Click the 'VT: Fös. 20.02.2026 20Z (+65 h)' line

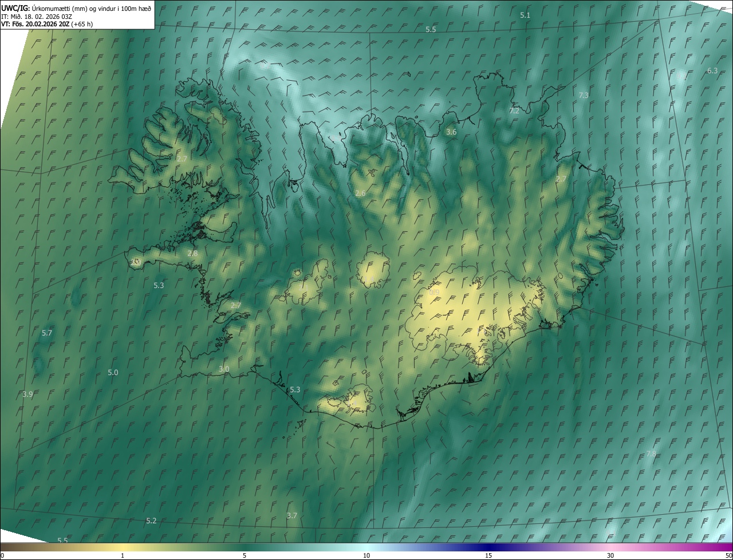coord(47,24)
